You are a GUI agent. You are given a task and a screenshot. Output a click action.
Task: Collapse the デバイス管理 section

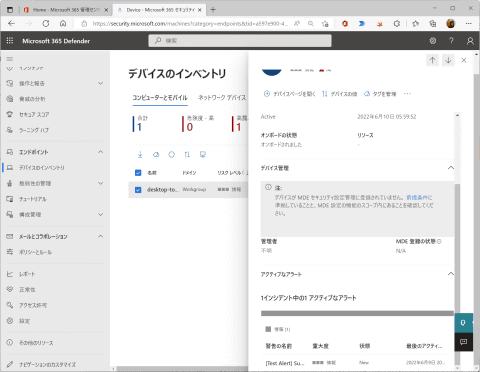point(451,168)
